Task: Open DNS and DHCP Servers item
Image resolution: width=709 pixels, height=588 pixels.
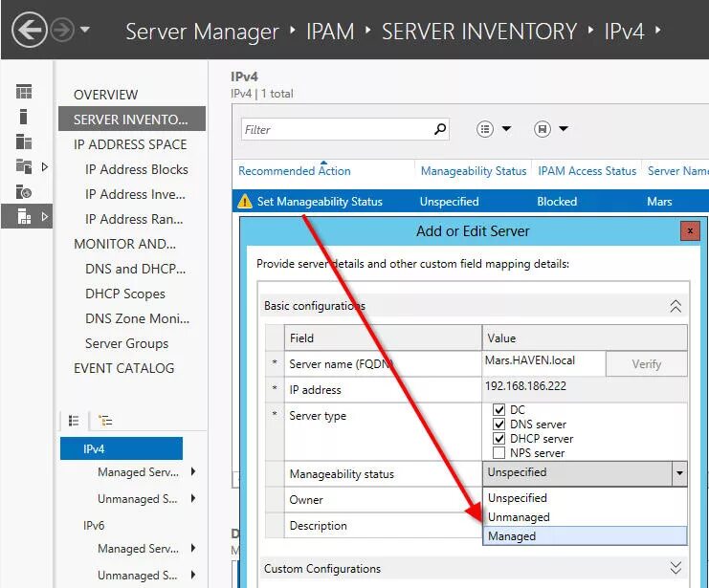Action: click(x=135, y=269)
